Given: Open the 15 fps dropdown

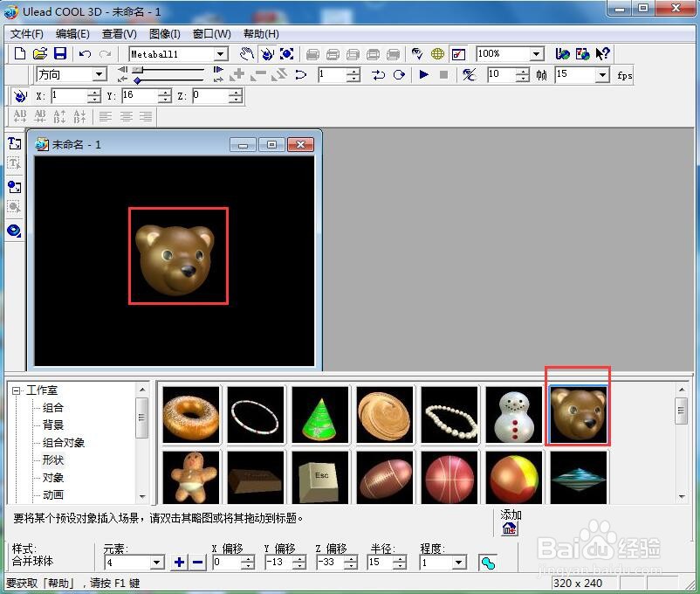Looking at the screenshot, I should pos(602,75).
